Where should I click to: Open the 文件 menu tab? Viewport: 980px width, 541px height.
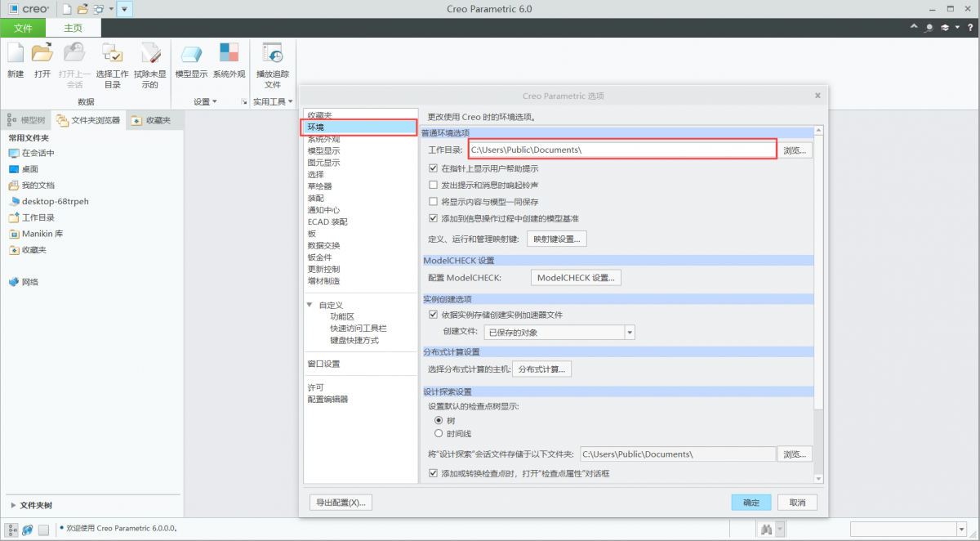[x=23, y=28]
